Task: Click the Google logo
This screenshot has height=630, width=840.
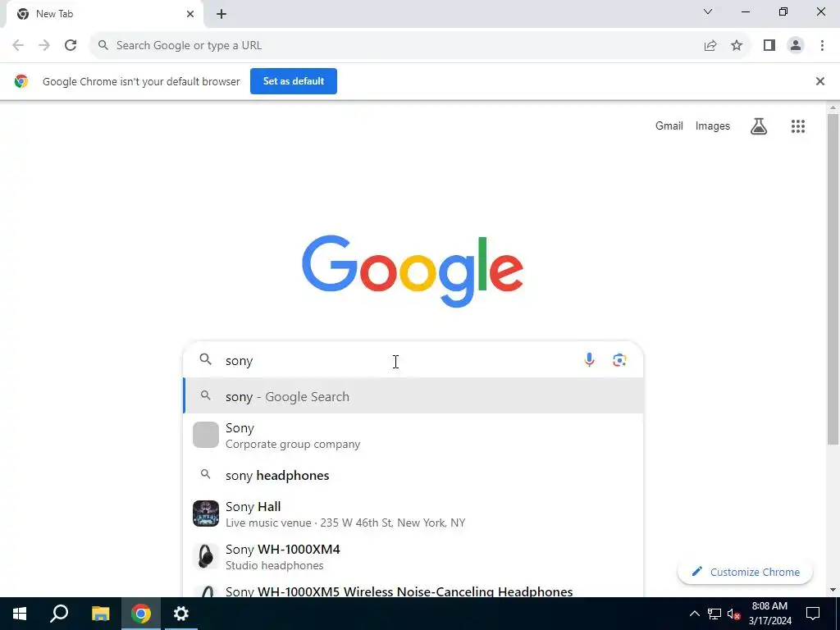Action: (x=413, y=271)
